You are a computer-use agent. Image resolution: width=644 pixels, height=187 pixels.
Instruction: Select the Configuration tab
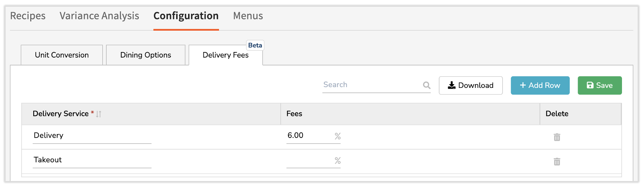click(x=186, y=16)
